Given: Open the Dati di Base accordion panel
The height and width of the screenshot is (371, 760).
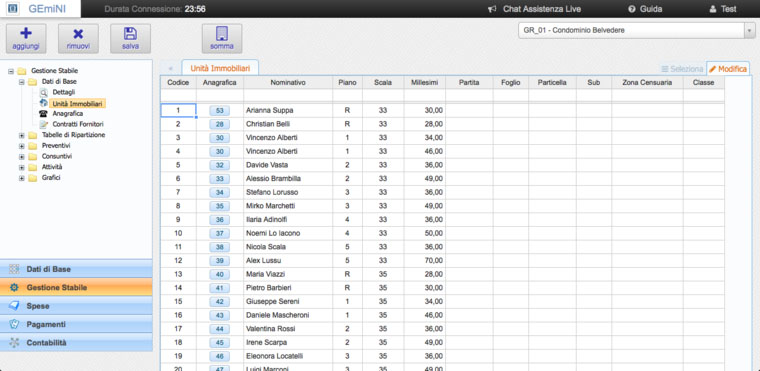Looking at the screenshot, I should (x=76, y=269).
